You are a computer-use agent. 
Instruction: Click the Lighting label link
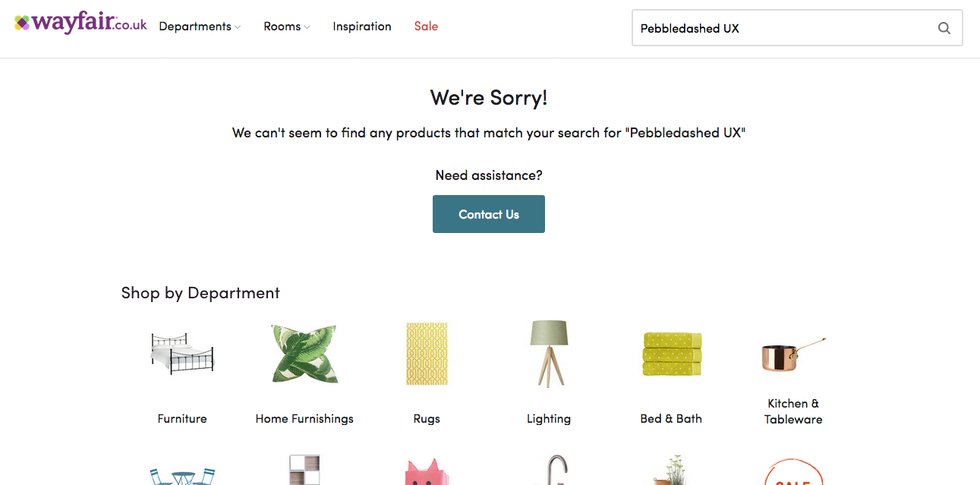(549, 419)
